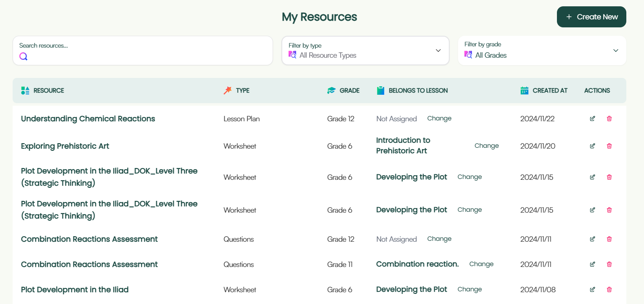
Task: Click the magnifier search icon
Action: (x=24, y=56)
